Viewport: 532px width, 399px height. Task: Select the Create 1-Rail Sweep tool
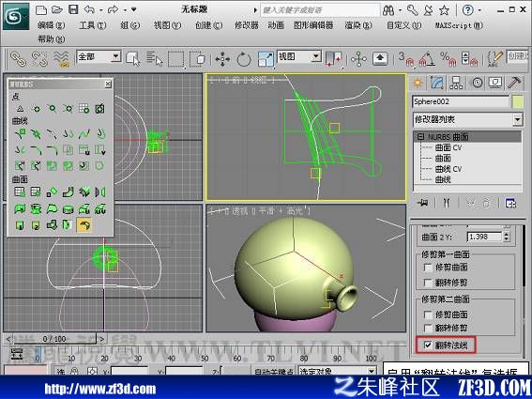20,224
